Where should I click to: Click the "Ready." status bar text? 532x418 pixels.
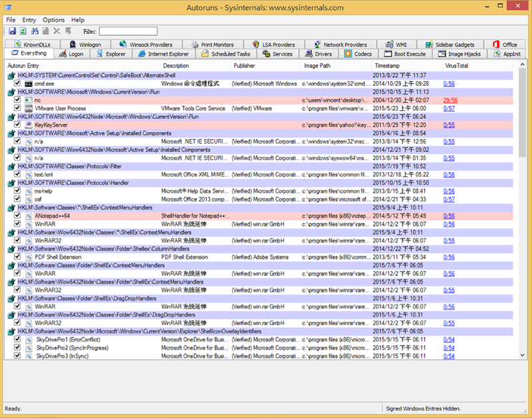click(x=13, y=409)
